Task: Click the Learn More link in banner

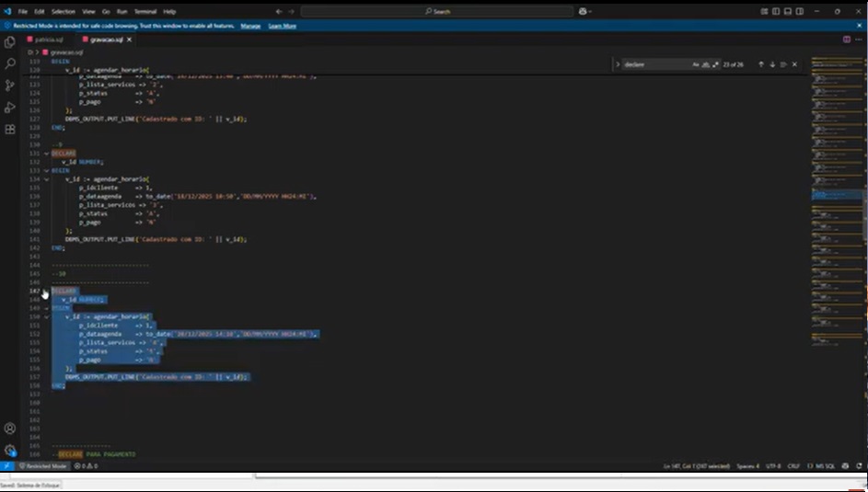Action: [282, 26]
